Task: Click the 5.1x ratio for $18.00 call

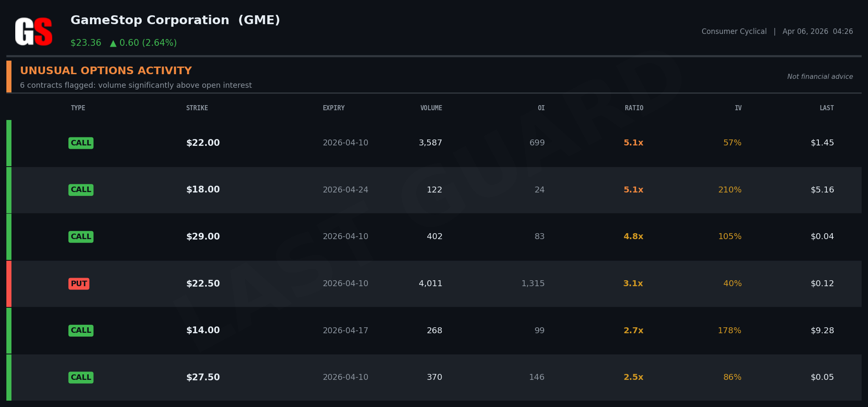Action: [633, 190]
